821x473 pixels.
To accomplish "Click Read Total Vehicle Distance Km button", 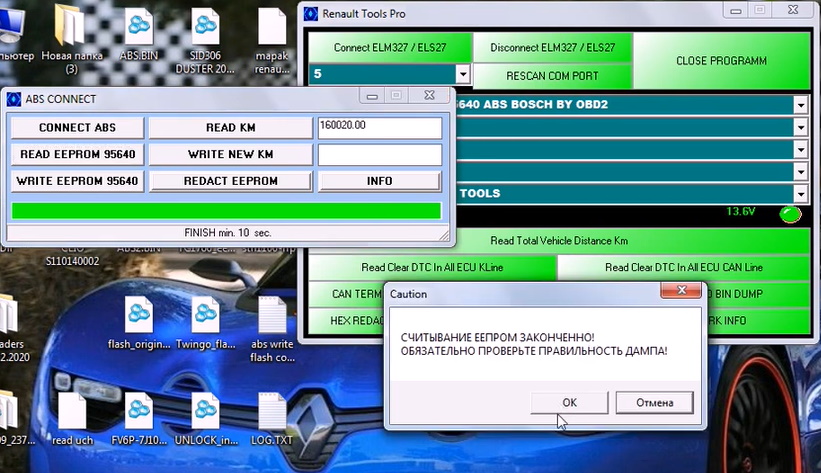I will point(559,240).
